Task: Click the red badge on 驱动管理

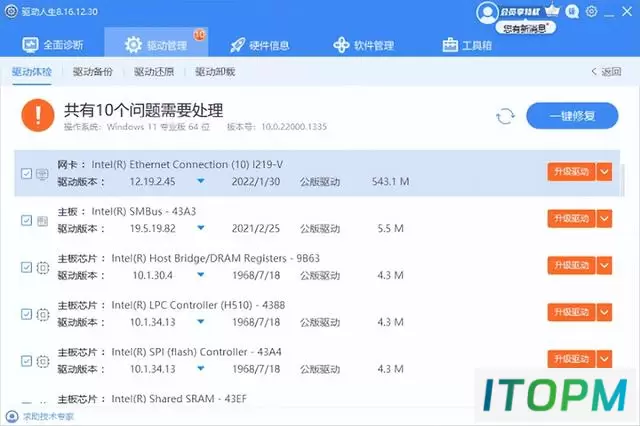Action: coord(199,35)
